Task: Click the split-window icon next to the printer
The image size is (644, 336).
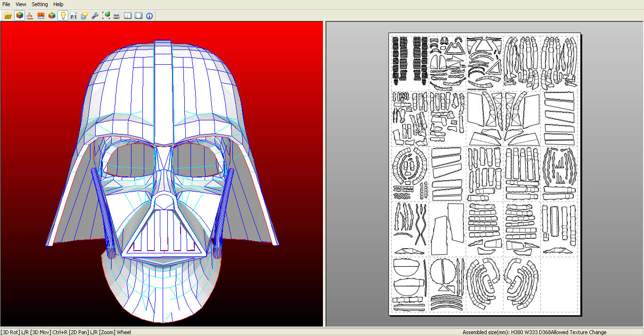Action: pos(127,16)
